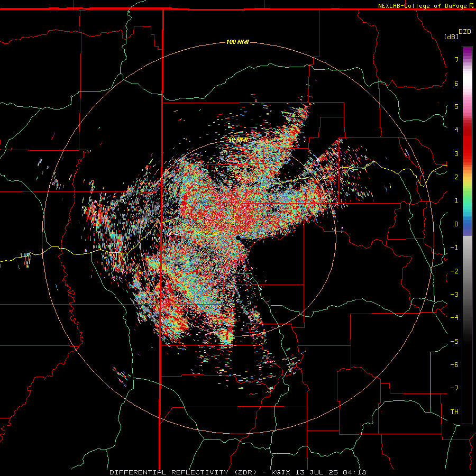Click the 13 JUL 25 date text

[317, 472]
